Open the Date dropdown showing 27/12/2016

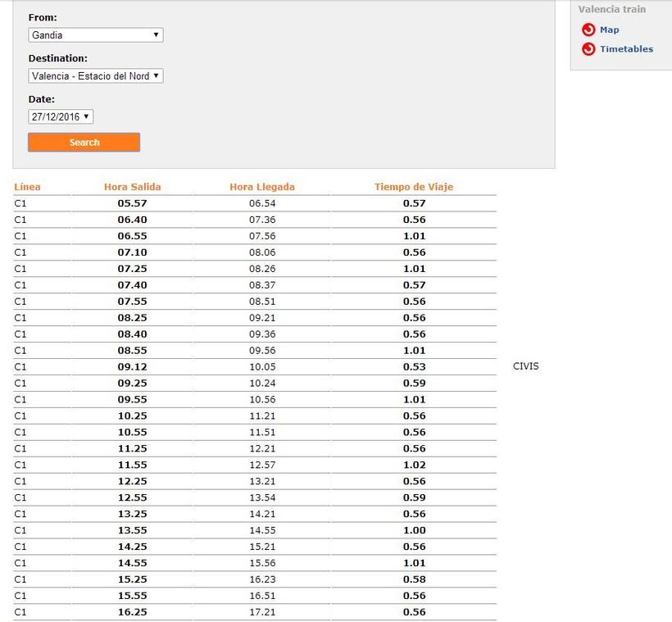point(61,117)
